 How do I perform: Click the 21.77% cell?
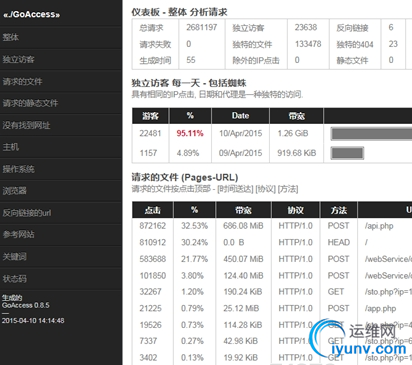pos(194,259)
